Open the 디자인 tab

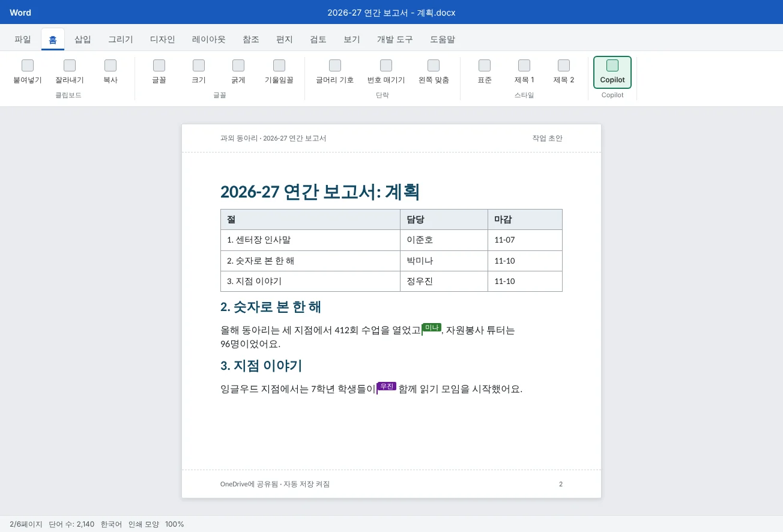pyautogui.click(x=163, y=40)
